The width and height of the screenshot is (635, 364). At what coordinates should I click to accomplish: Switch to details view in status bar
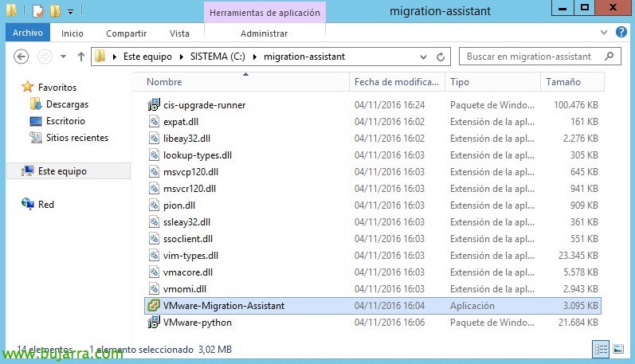[602, 349]
